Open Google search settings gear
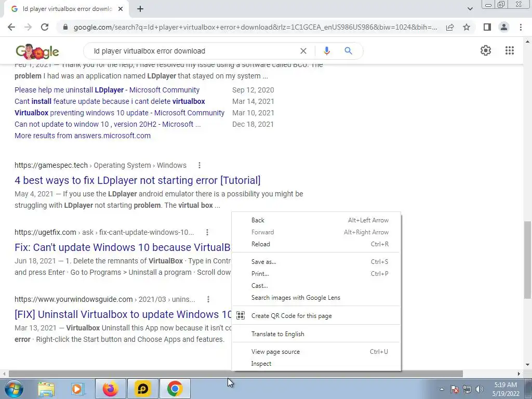532x399 pixels. coord(486,50)
